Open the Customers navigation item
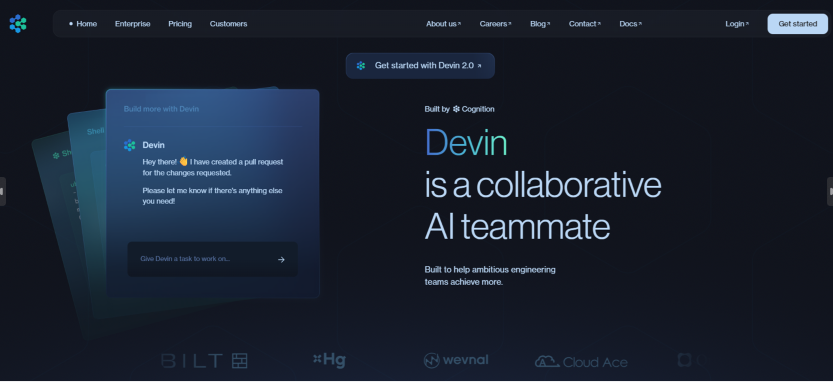The height and width of the screenshot is (389, 833). pos(228,24)
